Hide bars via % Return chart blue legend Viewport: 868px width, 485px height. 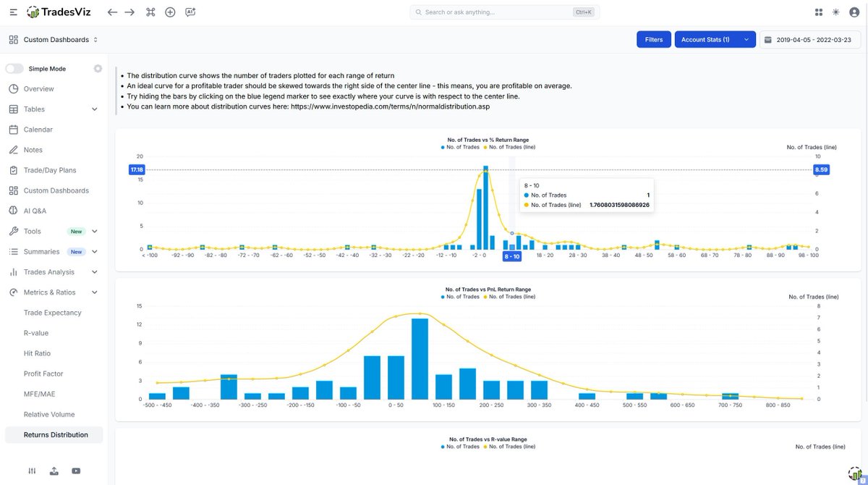pyautogui.click(x=443, y=147)
